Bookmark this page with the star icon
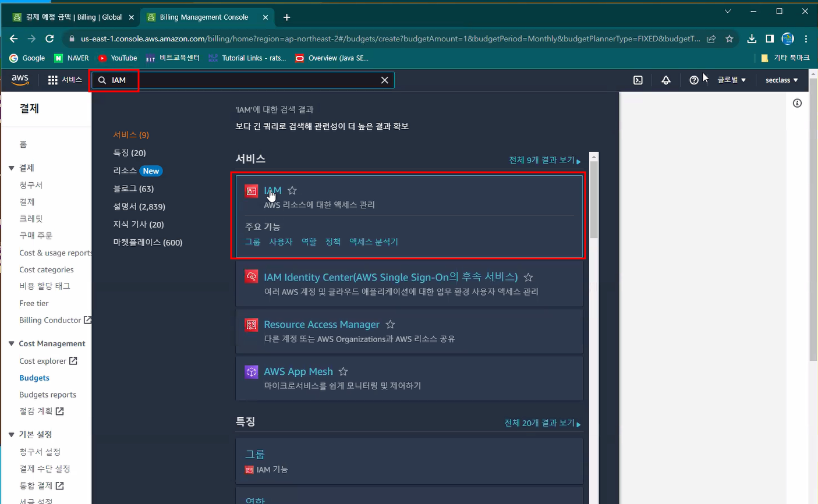 [729, 39]
